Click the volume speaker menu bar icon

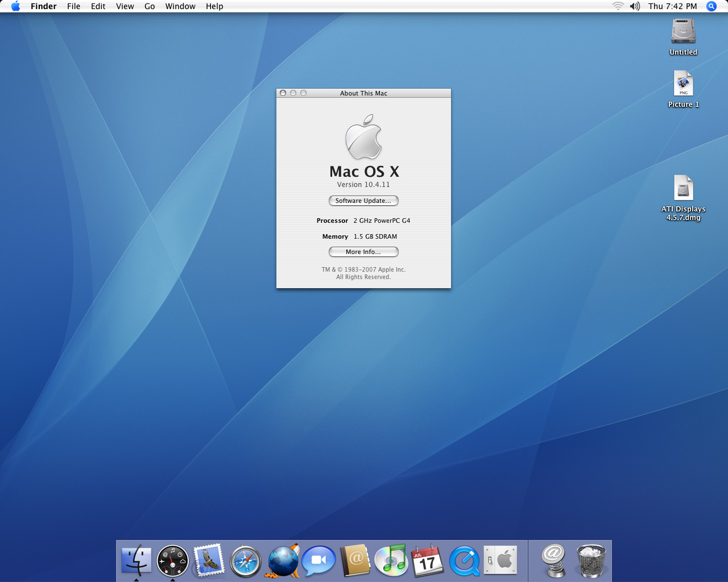tap(635, 6)
